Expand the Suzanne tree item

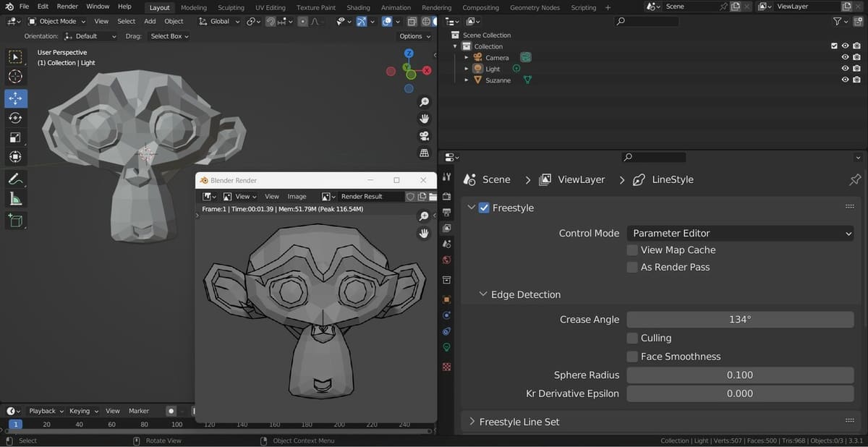click(x=467, y=80)
